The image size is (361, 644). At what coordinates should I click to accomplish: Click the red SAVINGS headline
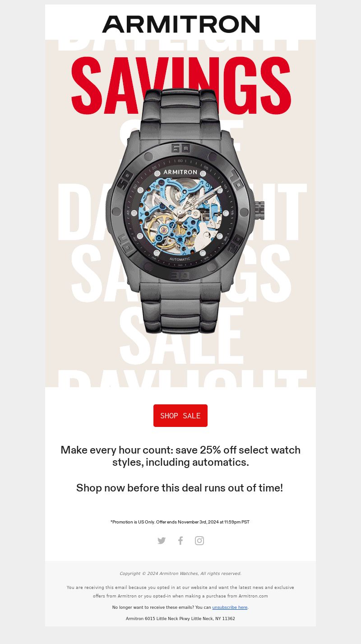pos(180,85)
